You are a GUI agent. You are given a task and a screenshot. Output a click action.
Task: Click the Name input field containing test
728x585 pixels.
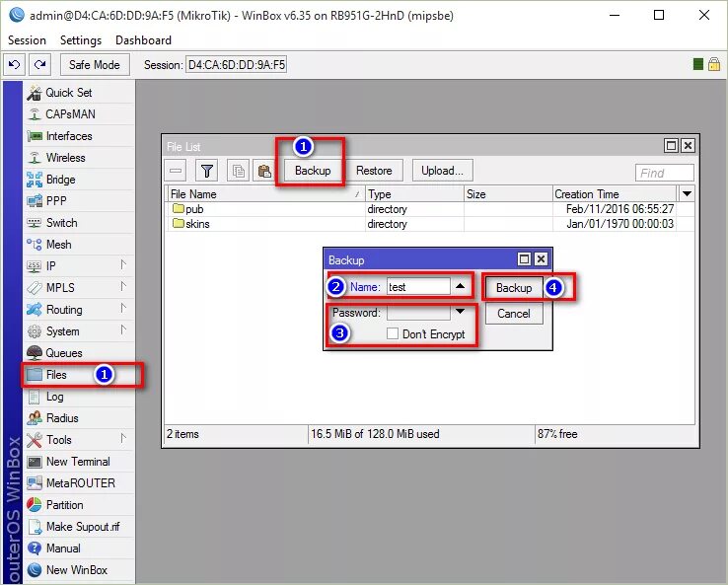point(419,287)
